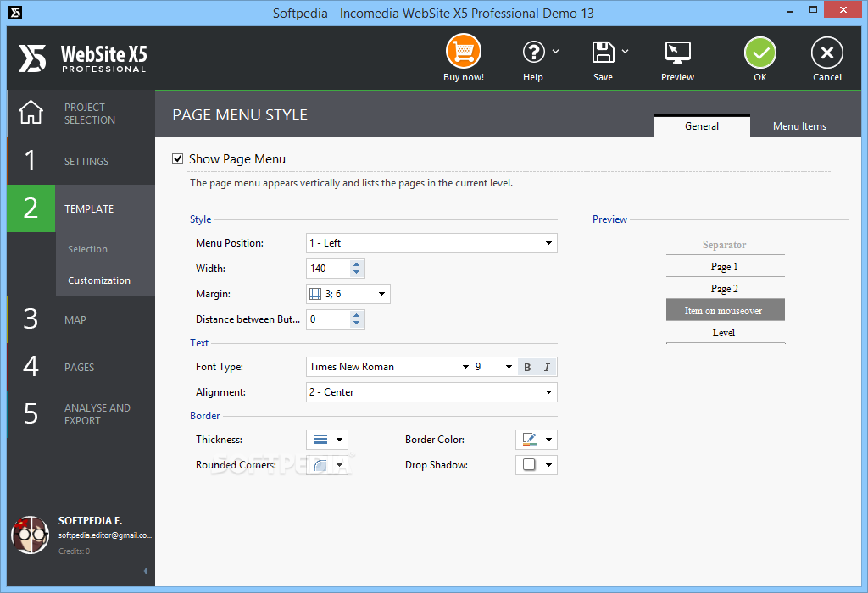Click Level item in the preview
The width and height of the screenshot is (868, 593).
[725, 332]
